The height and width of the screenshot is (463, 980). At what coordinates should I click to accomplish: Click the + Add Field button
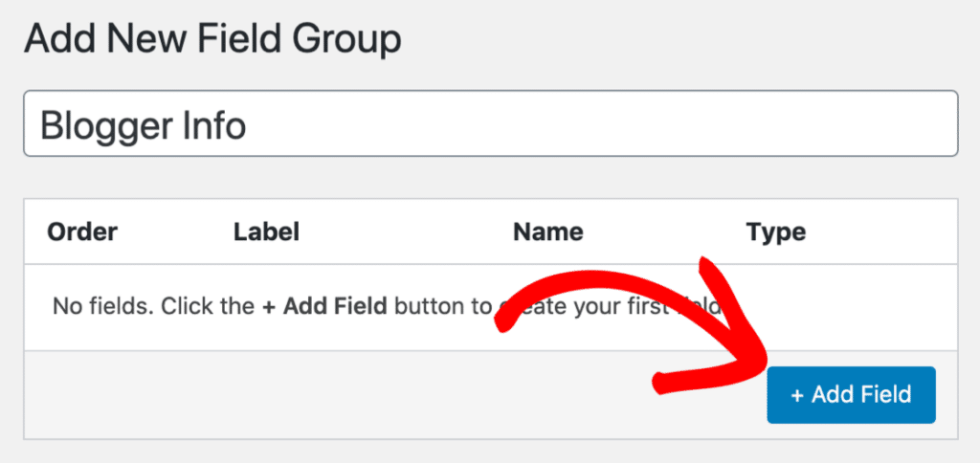click(851, 394)
